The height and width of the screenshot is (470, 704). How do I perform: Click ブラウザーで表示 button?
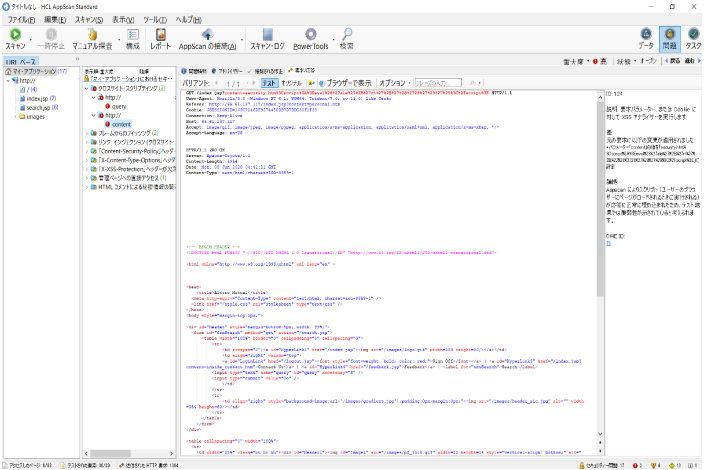(345, 83)
